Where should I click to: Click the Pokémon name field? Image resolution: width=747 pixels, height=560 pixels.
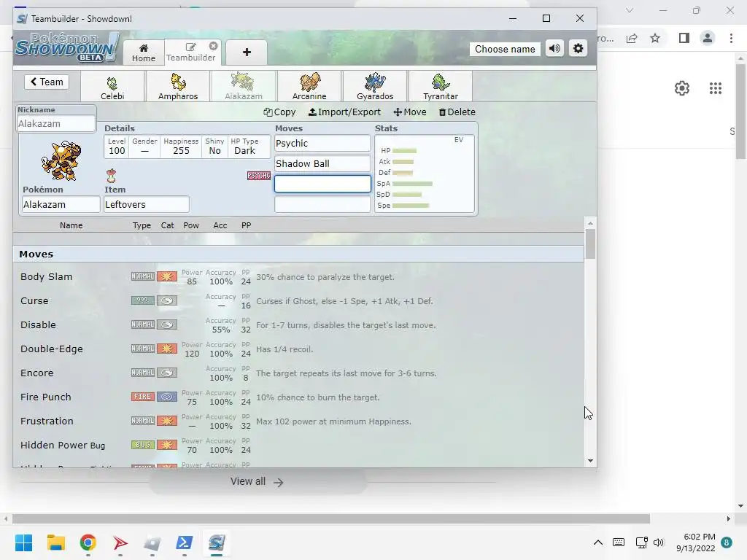click(x=61, y=204)
